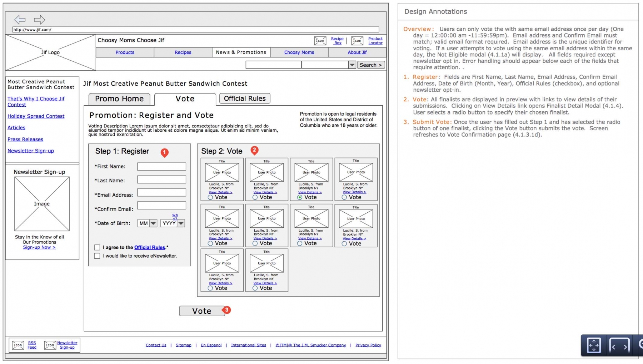Open the Newsletter Sign-up footer link

pos(67,345)
